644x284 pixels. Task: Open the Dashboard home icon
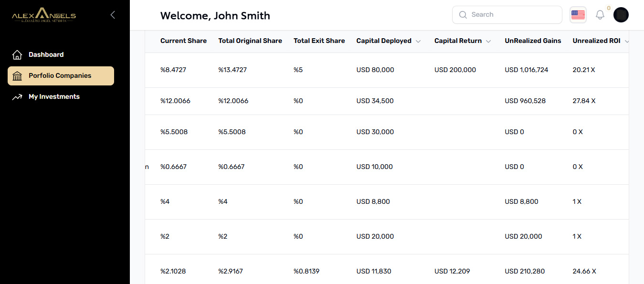click(17, 55)
